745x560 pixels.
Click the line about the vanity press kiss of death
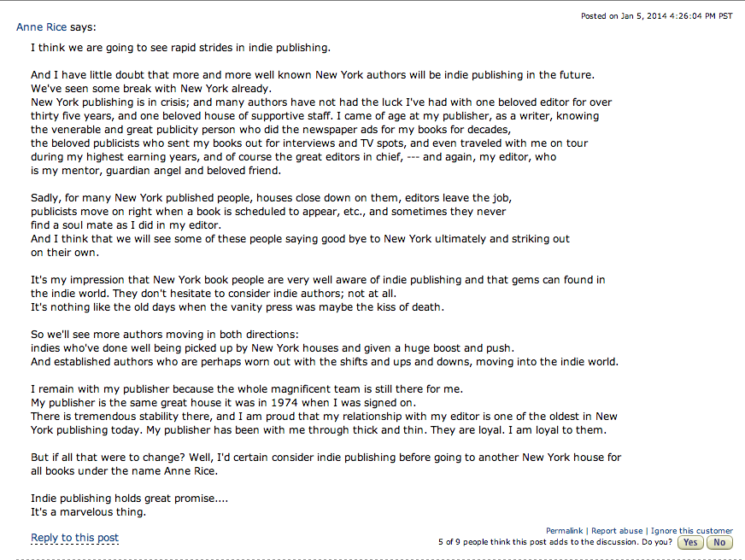click(238, 306)
